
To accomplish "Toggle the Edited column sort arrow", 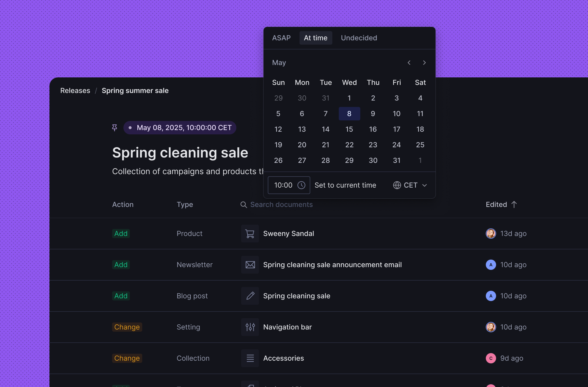I will [x=514, y=205].
